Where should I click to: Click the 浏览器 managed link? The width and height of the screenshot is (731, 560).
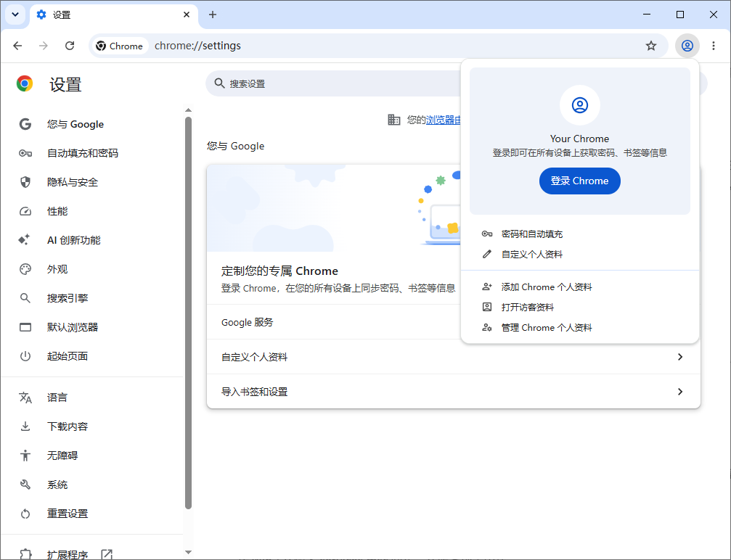[443, 120]
